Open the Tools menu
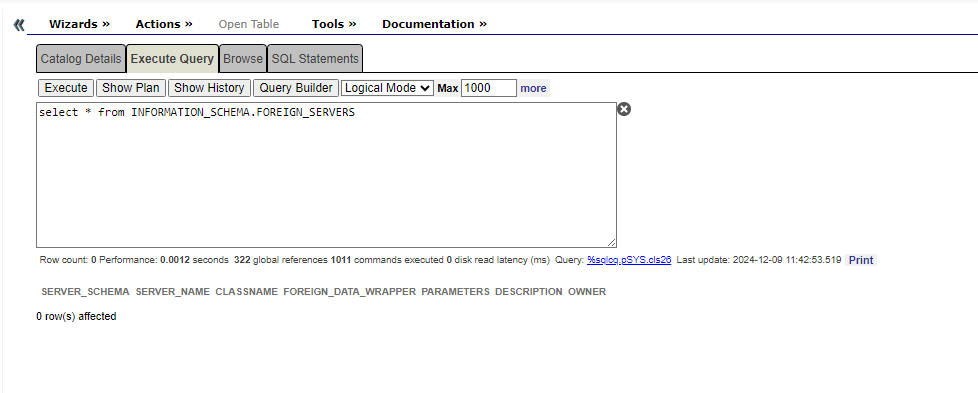The image size is (978, 393). point(334,24)
